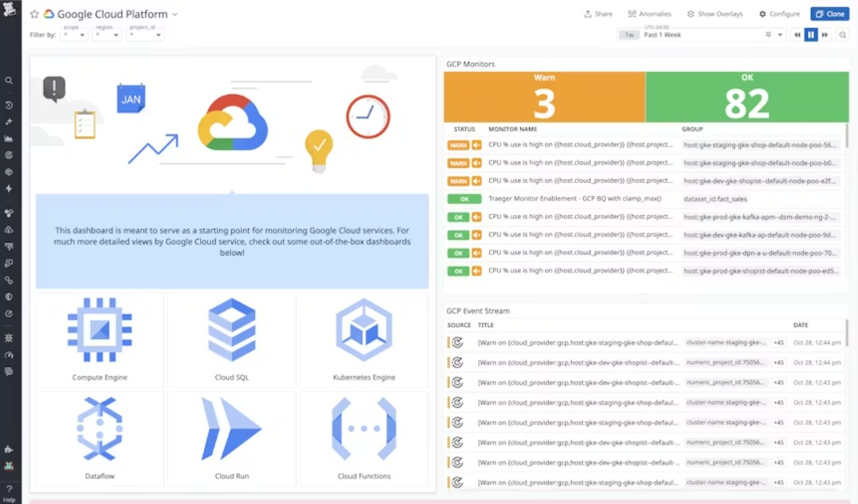
Task: Click the Clone button
Action: point(830,14)
